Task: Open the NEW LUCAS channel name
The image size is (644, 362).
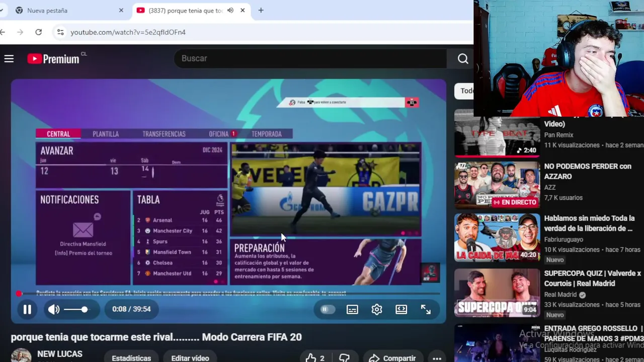Action: pyautogui.click(x=60, y=354)
